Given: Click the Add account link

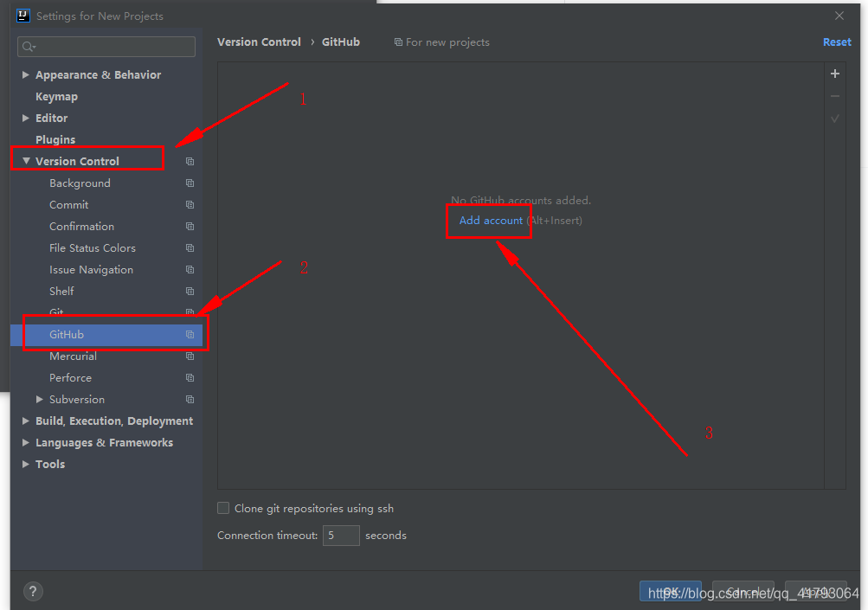Looking at the screenshot, I should (x=491, y=221).
